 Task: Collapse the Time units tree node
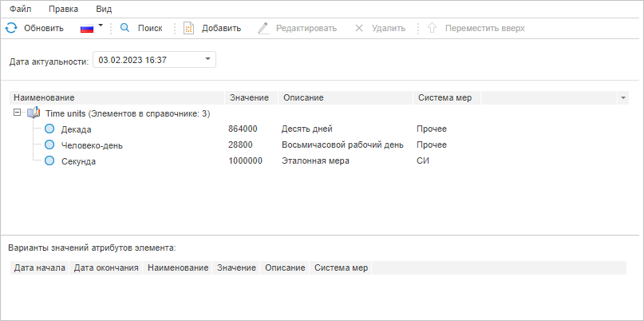point(18,113)
